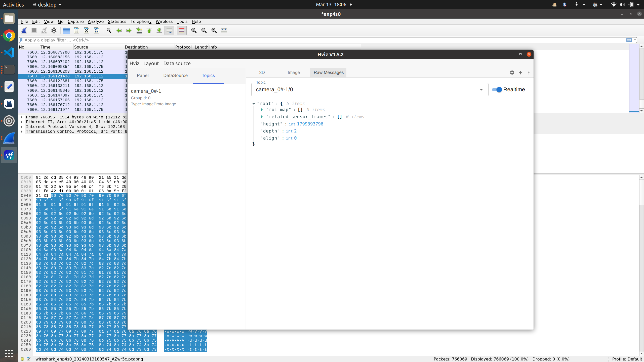Add a new Hviz panel with plus icon

520,72
